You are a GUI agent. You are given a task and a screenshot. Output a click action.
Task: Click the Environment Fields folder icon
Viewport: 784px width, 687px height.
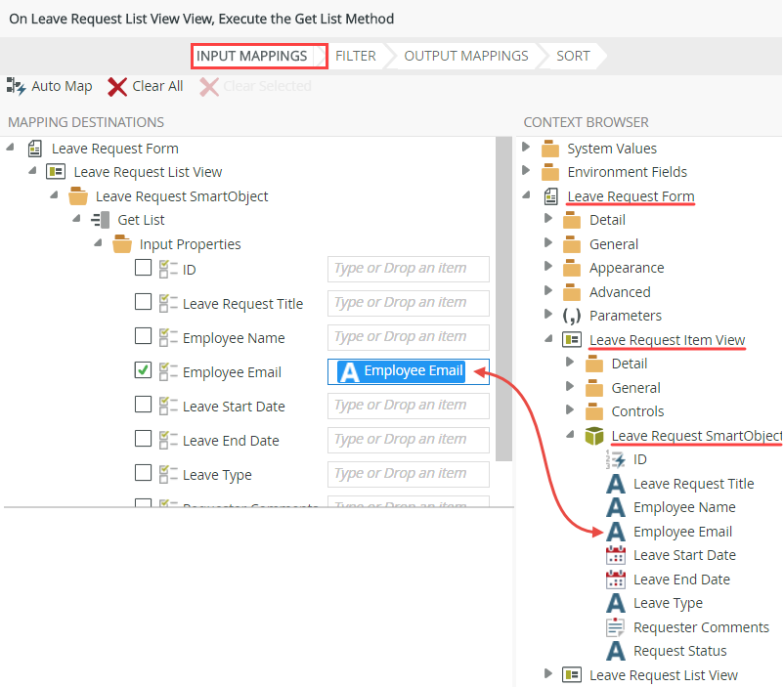point(548,171)
